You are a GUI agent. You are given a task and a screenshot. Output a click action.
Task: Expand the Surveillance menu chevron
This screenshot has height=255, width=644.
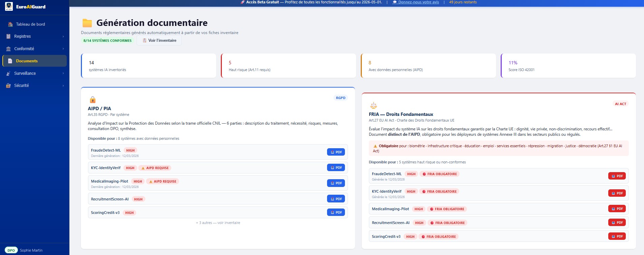pos(63,73)
